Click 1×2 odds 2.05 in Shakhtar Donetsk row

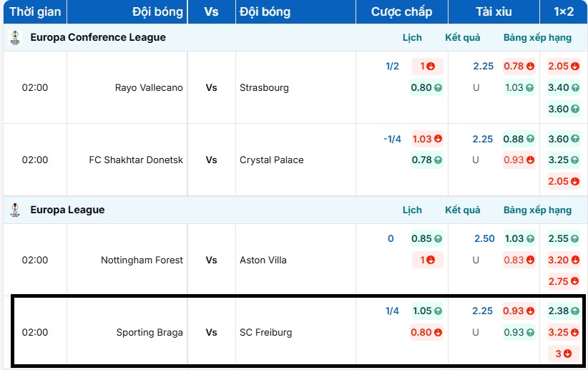tap(564, 182)
